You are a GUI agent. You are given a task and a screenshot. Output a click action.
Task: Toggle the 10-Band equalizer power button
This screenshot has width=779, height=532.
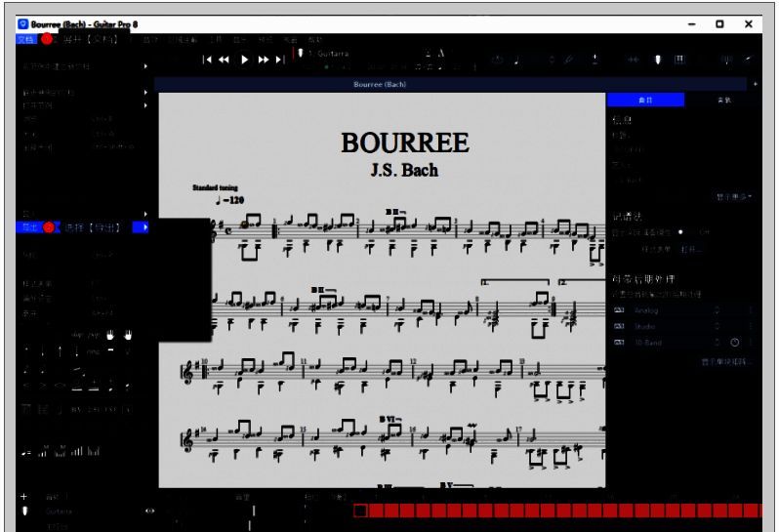coord(734,343)
